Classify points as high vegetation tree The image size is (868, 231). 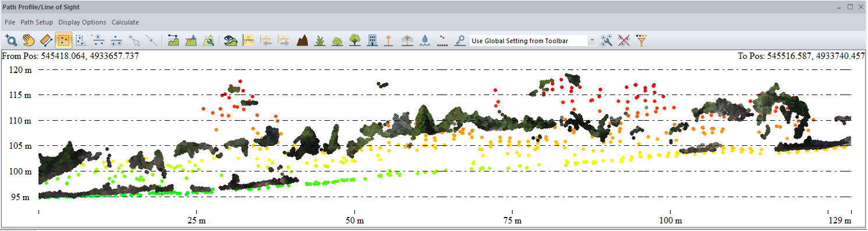pos(354,40)
